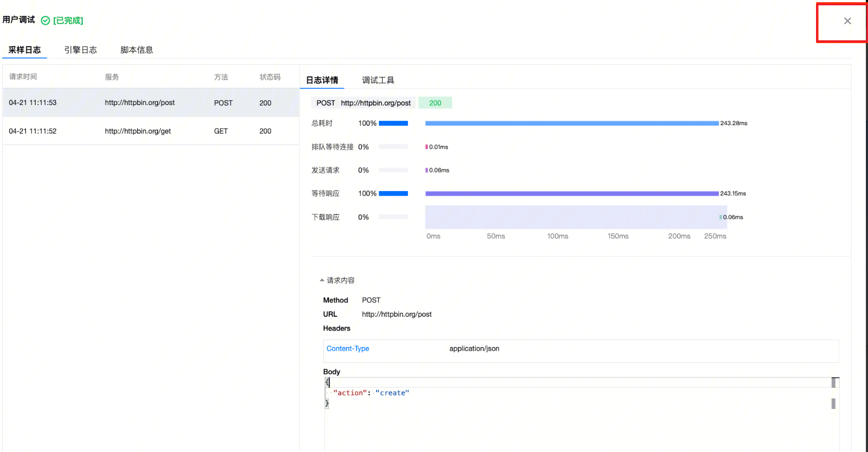Click the 总耗时 243.28ms timing bar
Viewport: 868px width, 452px height.
[x=571, y=123]
